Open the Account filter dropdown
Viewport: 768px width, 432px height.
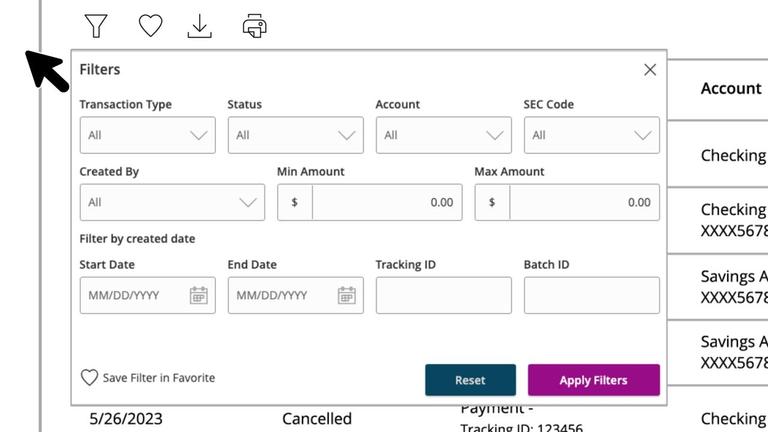click(444, 135)
